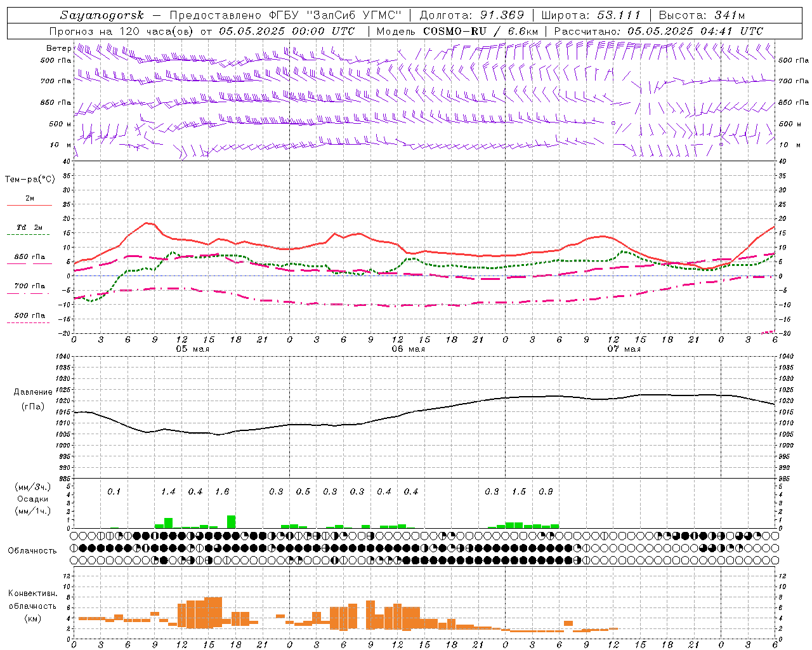Select the Высота: 341м field
Viewport: 812px width, 650px height.
click(702, 15)
